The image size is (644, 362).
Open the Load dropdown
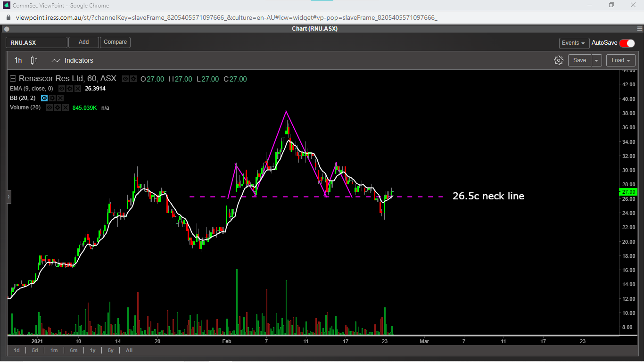620,60
